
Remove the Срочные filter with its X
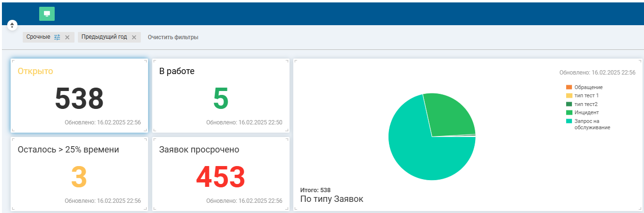pyautogui.click(x=67, y=37)
